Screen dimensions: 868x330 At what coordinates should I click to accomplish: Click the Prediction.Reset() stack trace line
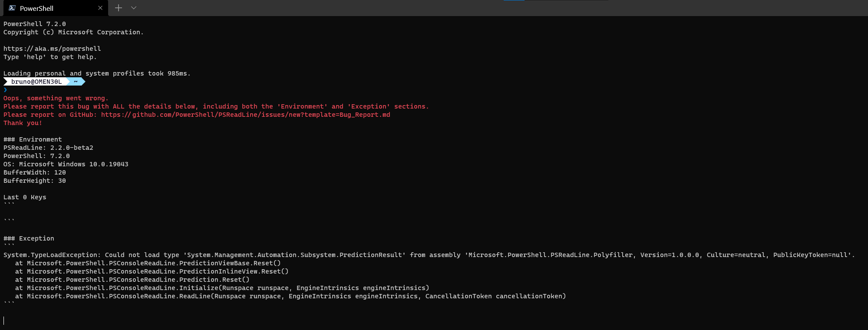click(132, 280)
